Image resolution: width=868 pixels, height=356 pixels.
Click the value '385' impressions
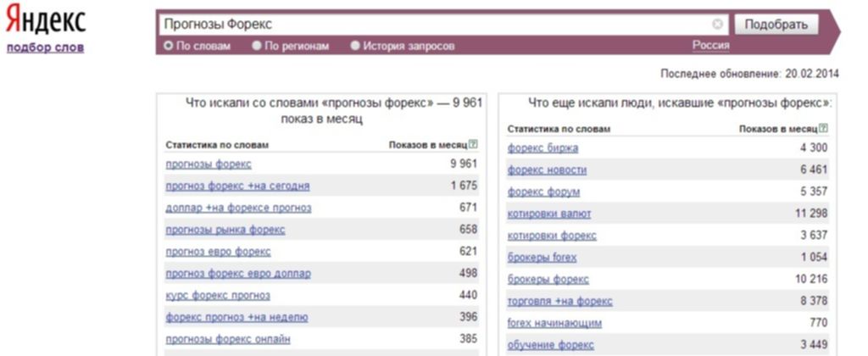(x=468, y=339)
